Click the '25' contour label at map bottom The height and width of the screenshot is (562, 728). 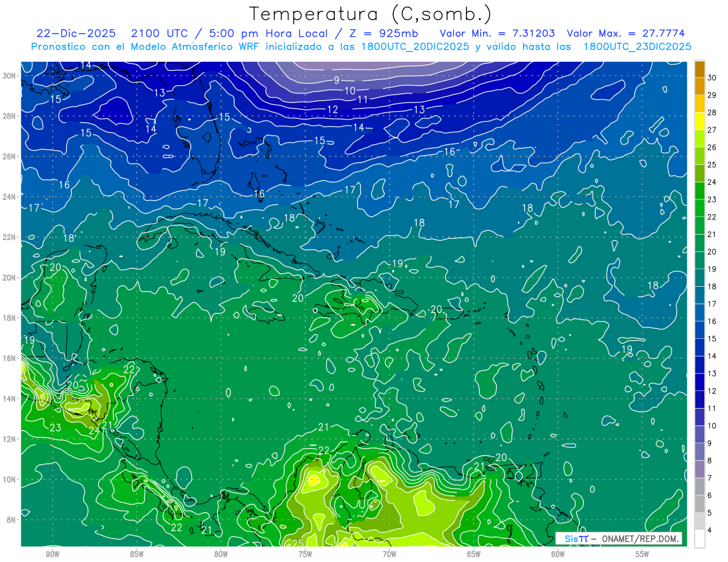[297, 543]
